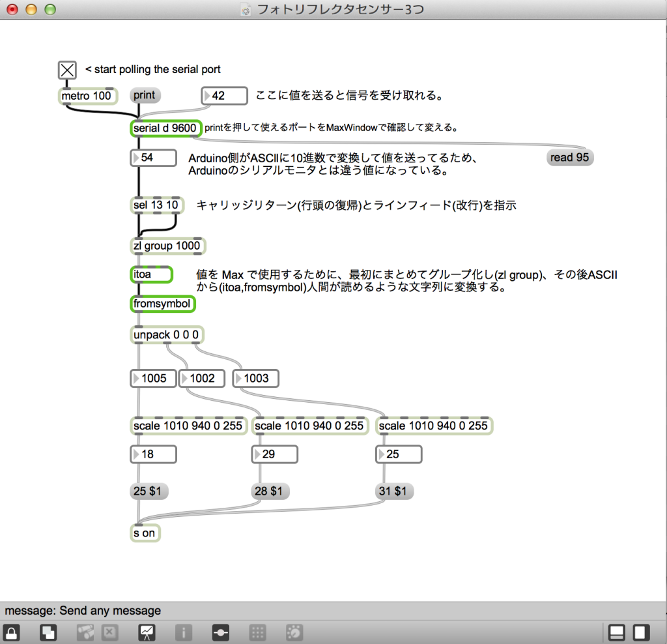Expand the number box showing 42
The image size is (667, 644).
click(x=224, y=95)
